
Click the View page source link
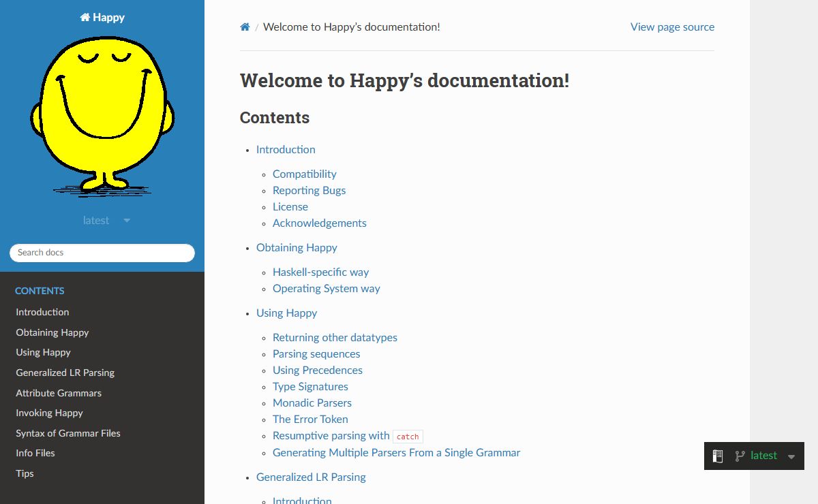click(x=672, y=27)
